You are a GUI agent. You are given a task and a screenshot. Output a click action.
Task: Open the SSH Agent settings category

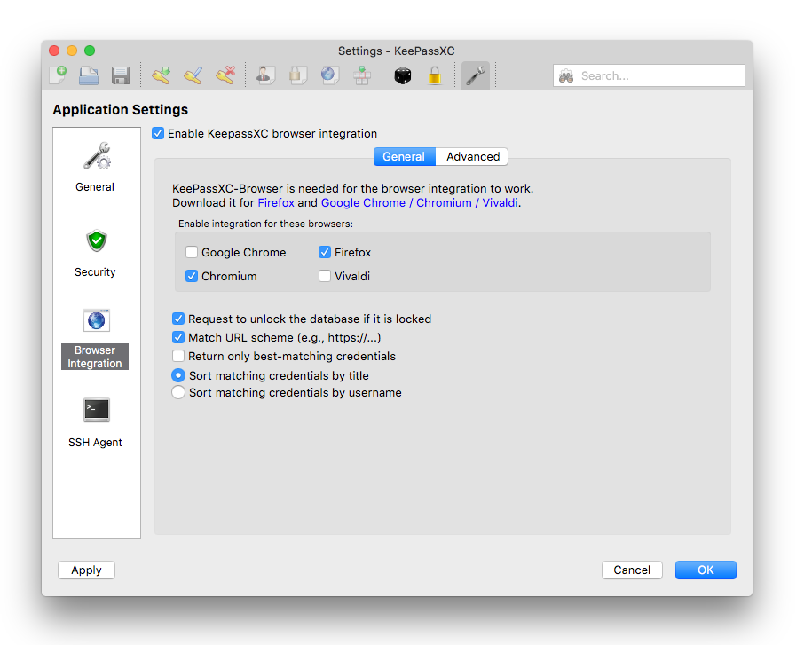pyautogui.click(x=95, y=423)
